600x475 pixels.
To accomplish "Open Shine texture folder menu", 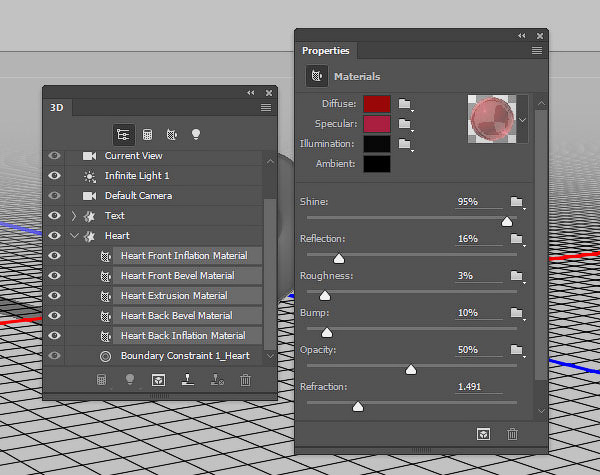I will pos(517,202).
